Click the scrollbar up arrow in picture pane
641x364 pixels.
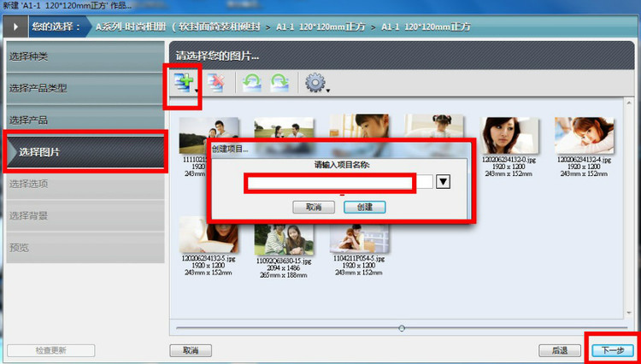(x=629, y=101)
